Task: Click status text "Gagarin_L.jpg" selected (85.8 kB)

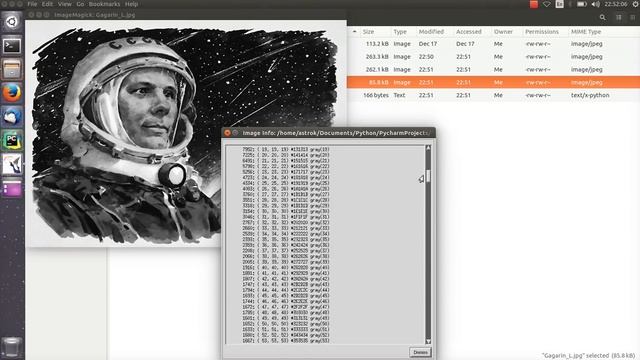Action: [x=588, y=356]
